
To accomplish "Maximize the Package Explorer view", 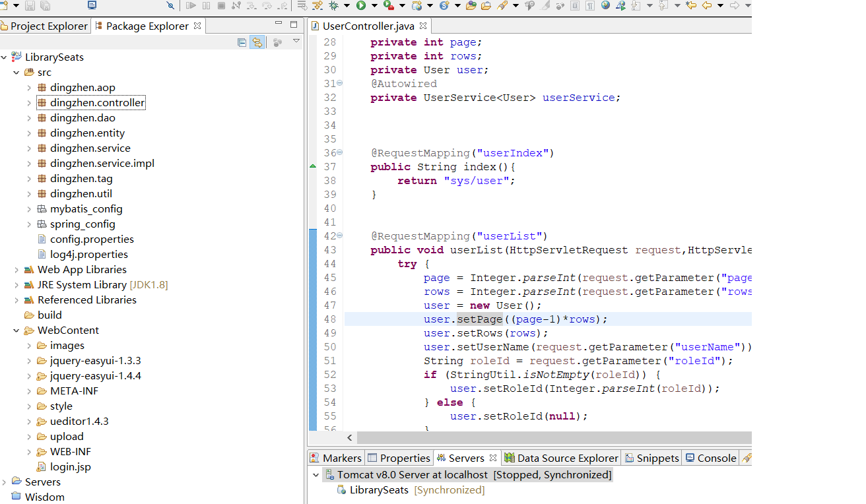I will (294, 25).
